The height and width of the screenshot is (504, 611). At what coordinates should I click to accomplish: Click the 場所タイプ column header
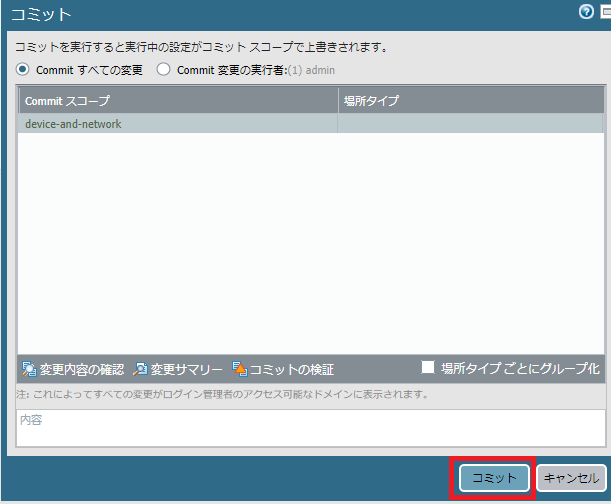pos(471,101)
